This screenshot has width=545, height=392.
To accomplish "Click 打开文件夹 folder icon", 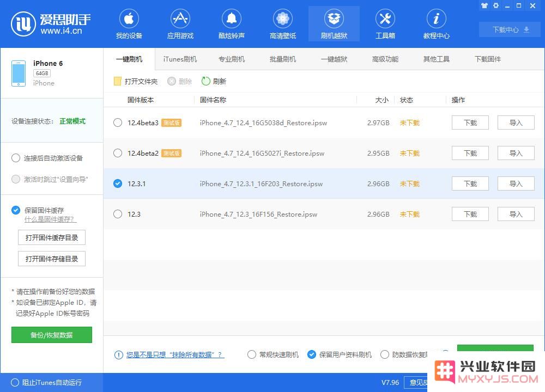I will (118, 81).
